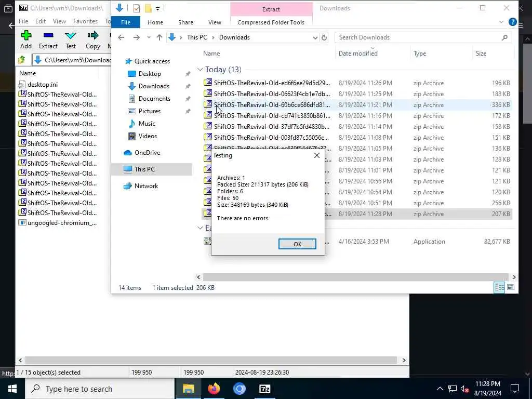
Task: Close the Testing dialog with X
Action: click(x=316, y=155)
